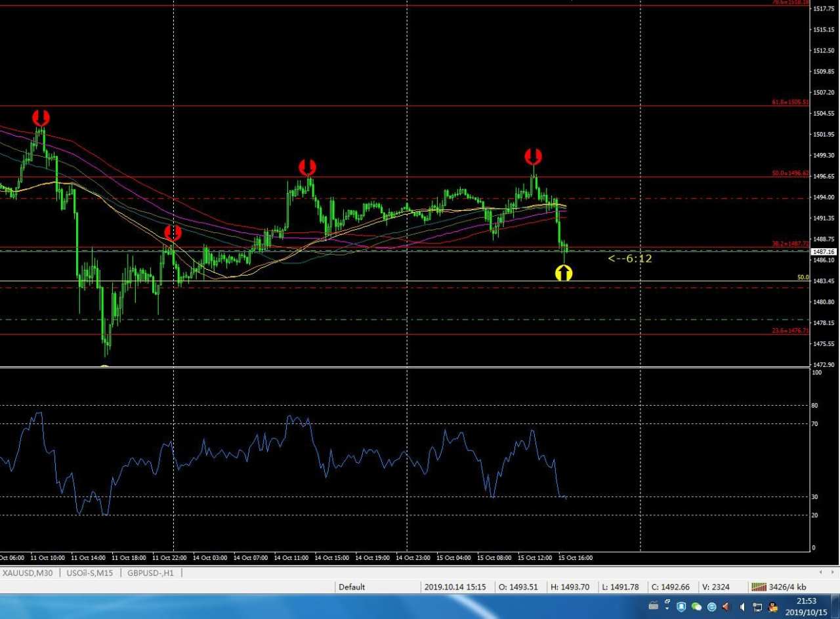Click the 14 Oct 11:00 time axis label
This screenshot has width=840, height=619.
tap(291, 558)
